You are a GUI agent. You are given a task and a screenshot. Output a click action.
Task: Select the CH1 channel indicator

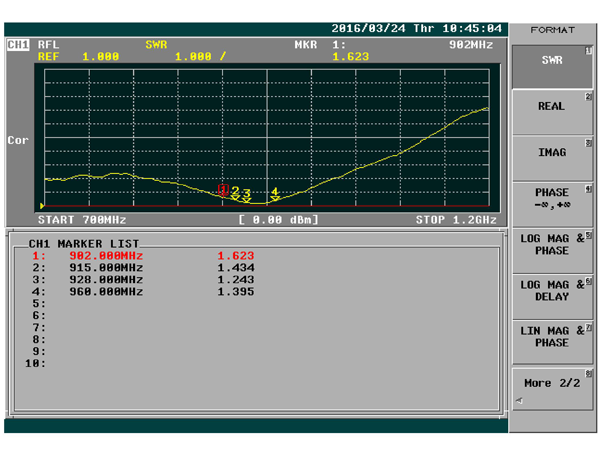(x=18, y=45)
